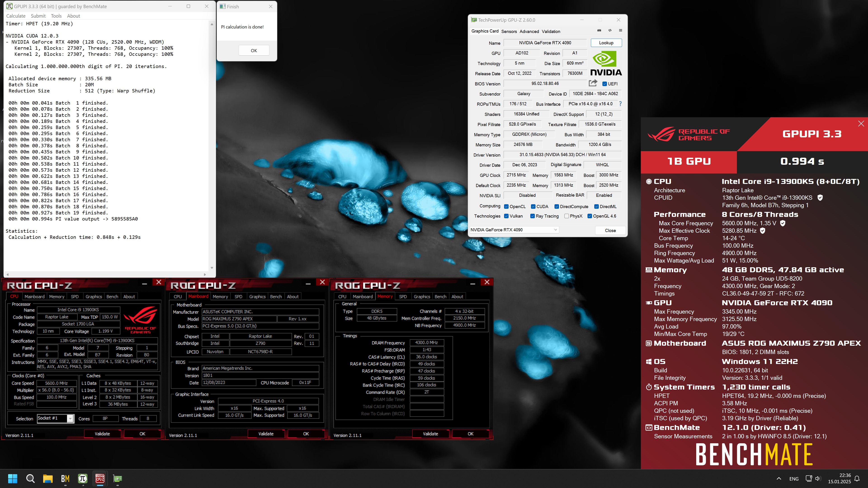868x488 pixels.
Task: Toggle the Vulkan checkbox
Action: point(506,216)
